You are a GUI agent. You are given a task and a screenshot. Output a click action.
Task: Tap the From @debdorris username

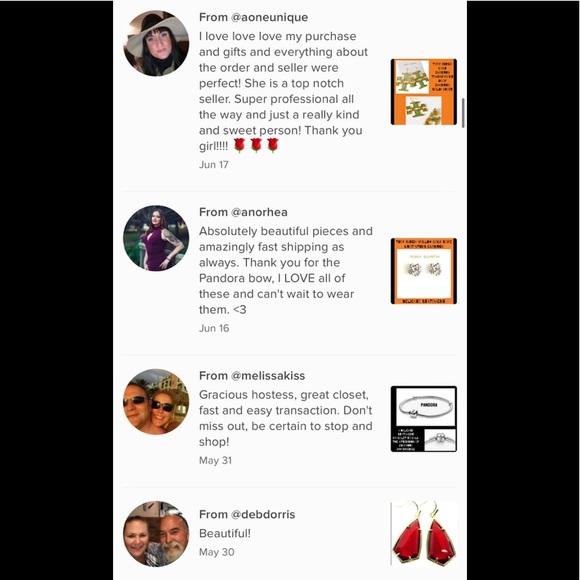(x=247, y=515)
